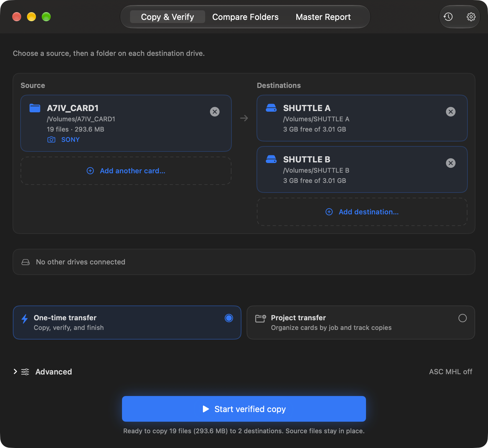The width and height of the screenshot is (488, 448).
Task: Click the SHUTTLE A title
Action: (x=307, y=108)
